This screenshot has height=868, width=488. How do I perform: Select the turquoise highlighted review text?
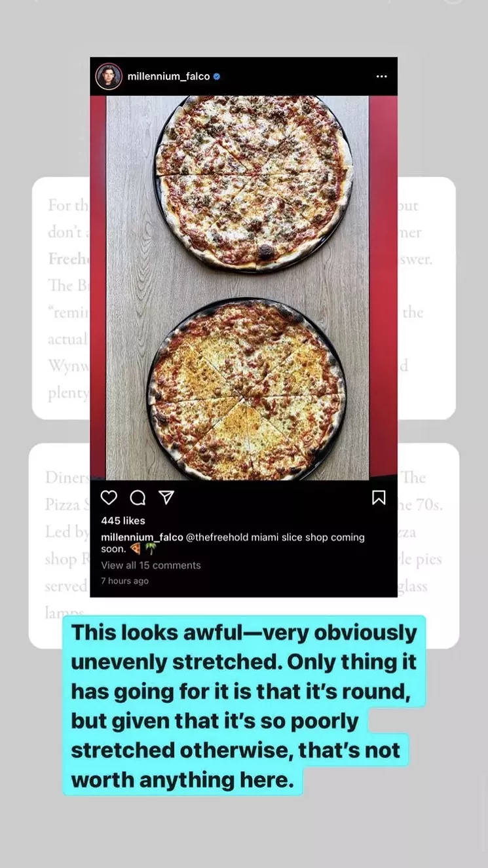coord(244,706)
